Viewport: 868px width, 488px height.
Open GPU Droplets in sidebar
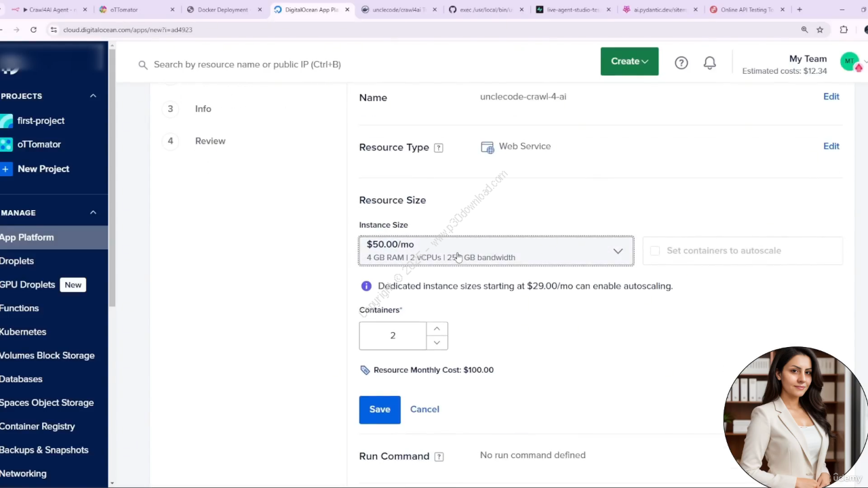point(27,285)
